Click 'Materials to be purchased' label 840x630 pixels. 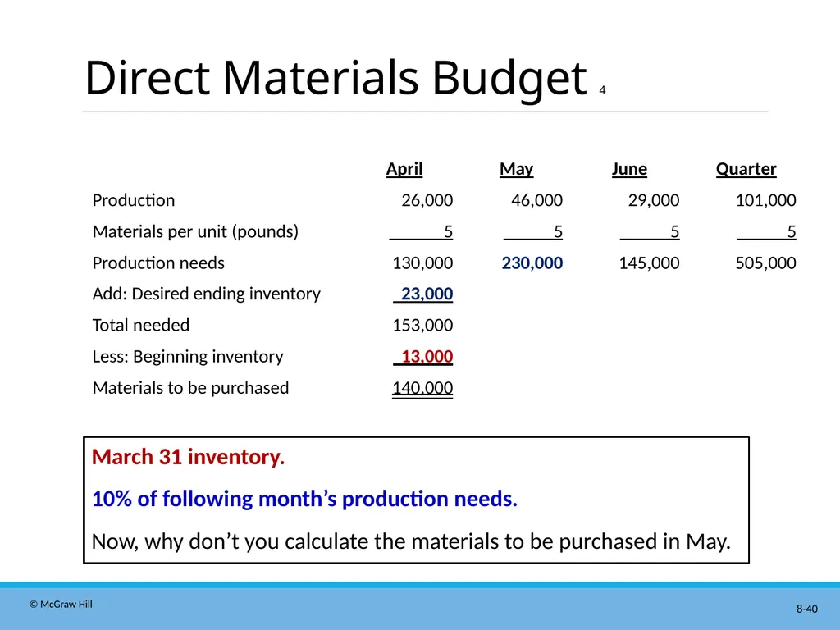click(x=190, y=388)
